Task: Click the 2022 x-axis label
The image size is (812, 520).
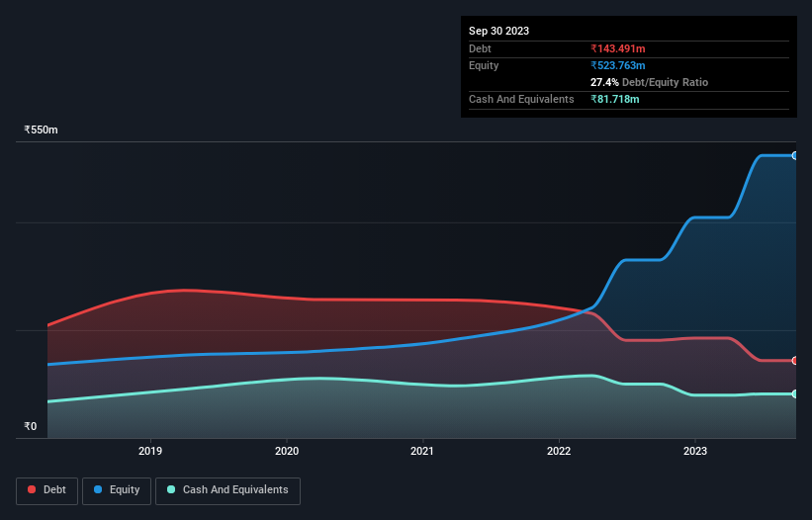Action: [559, 451]
